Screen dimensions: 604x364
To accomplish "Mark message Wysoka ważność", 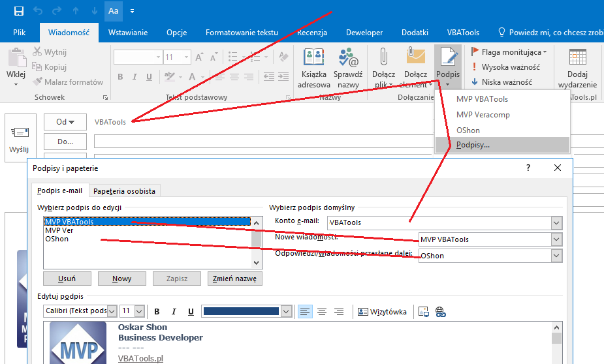I will coord(506,67).
